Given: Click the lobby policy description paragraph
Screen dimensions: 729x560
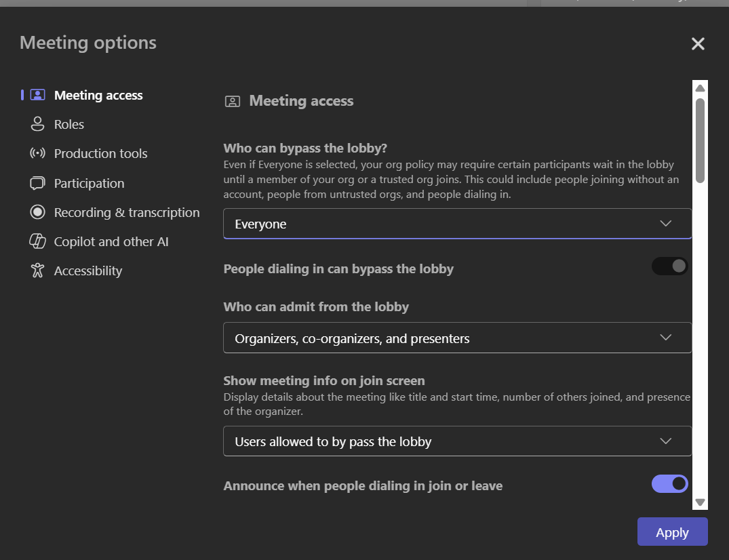Looking at the screenshot, I should pyautogui.click(x=451, y=180).
